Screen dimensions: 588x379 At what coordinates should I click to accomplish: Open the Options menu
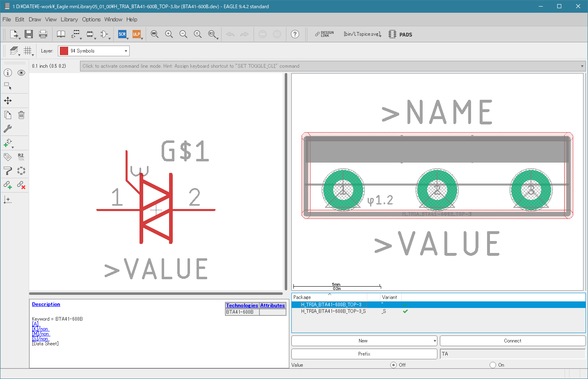91,19
